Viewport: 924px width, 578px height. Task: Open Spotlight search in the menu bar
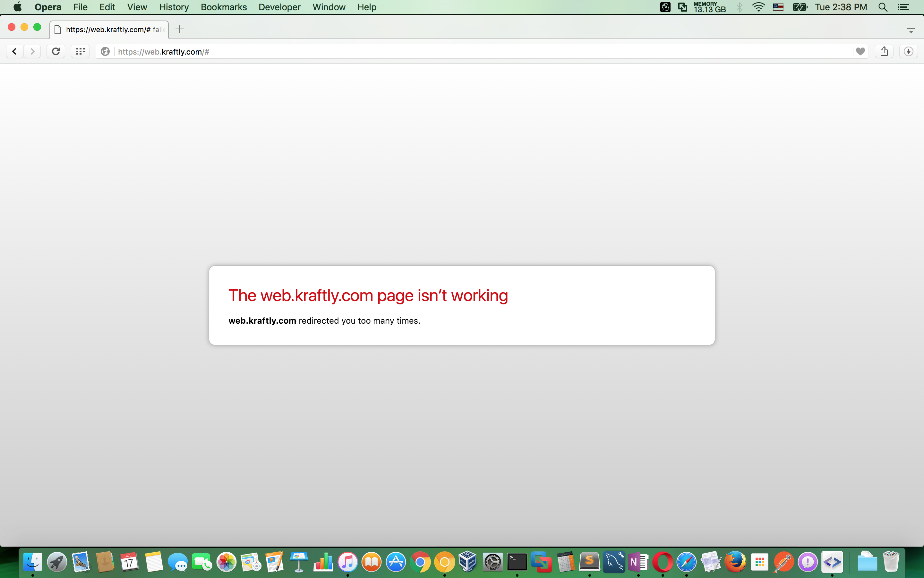point(883,7)
